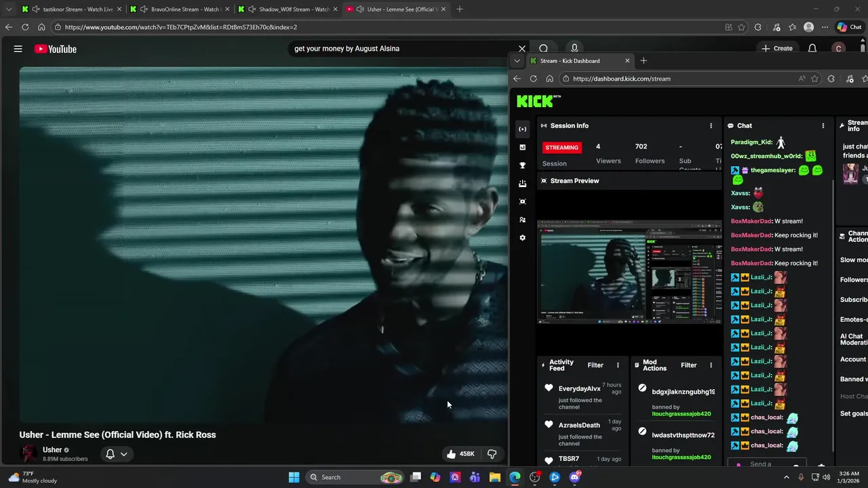Run the YouTube search magnifier button
868x488 pixels.
543,49
